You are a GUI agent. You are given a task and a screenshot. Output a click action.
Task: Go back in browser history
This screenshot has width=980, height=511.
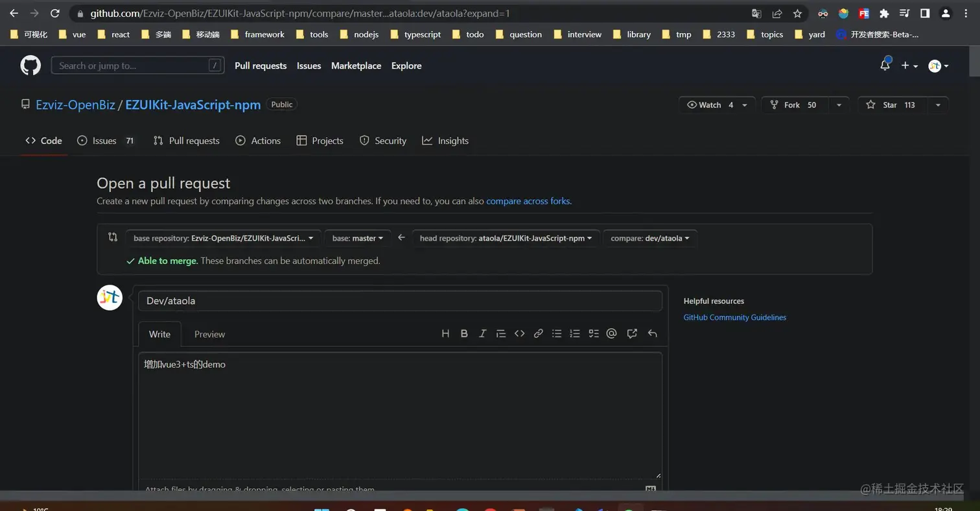pyautogui.click(x=14, y=13)
